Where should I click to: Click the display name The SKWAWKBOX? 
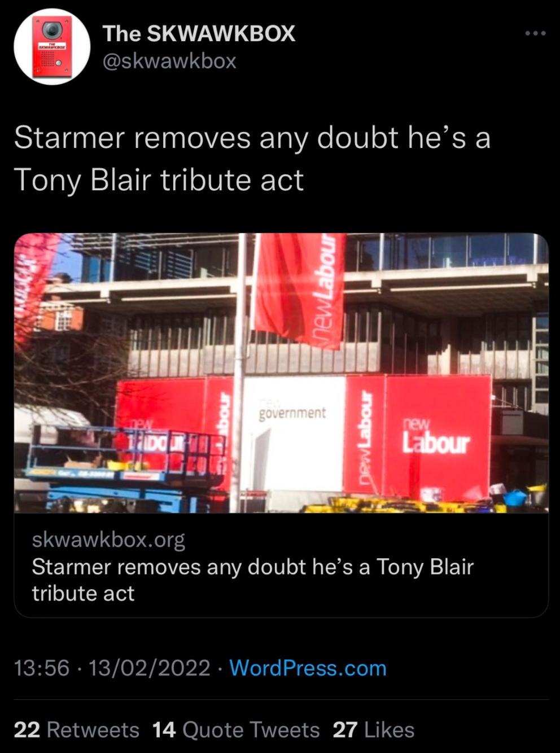point(199,33)
